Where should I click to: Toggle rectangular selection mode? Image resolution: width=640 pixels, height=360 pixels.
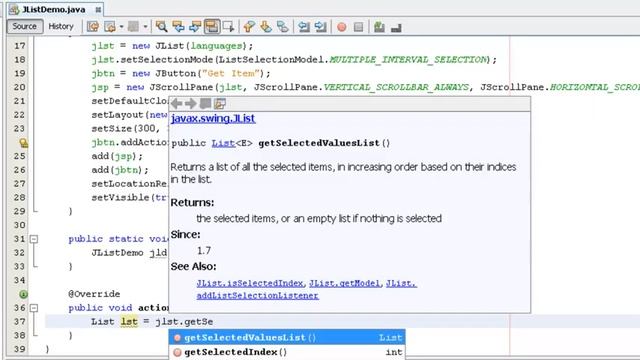click(228, 27)
